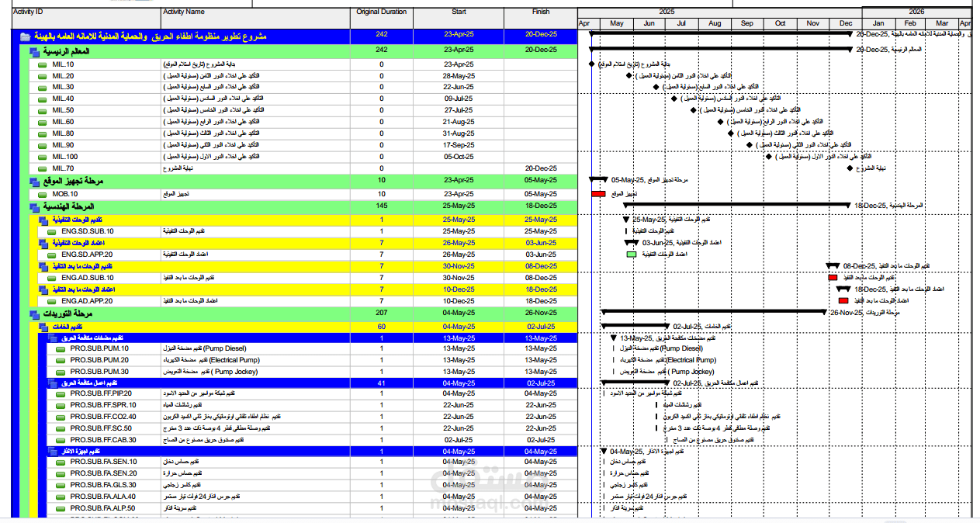Select the red Gantt bar for ENG.AD.APP.20
This screenshot has height=523, width=980.
click(843, 301)
